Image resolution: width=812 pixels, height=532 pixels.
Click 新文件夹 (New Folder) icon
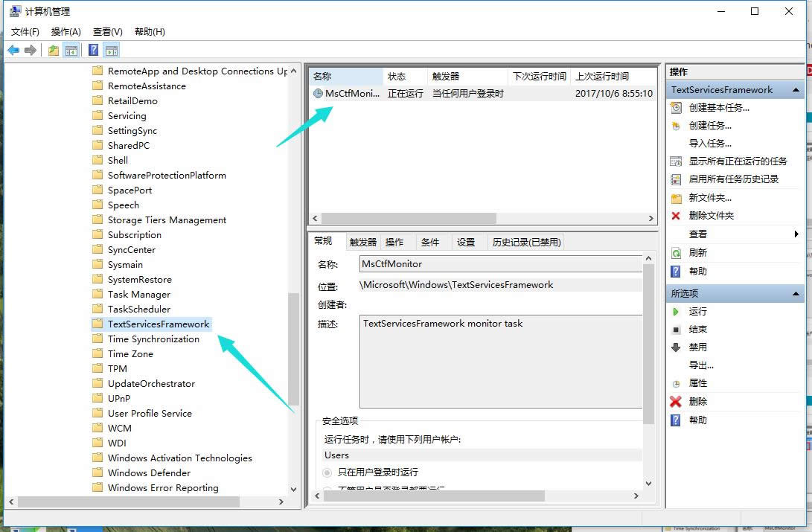point(675,198)
